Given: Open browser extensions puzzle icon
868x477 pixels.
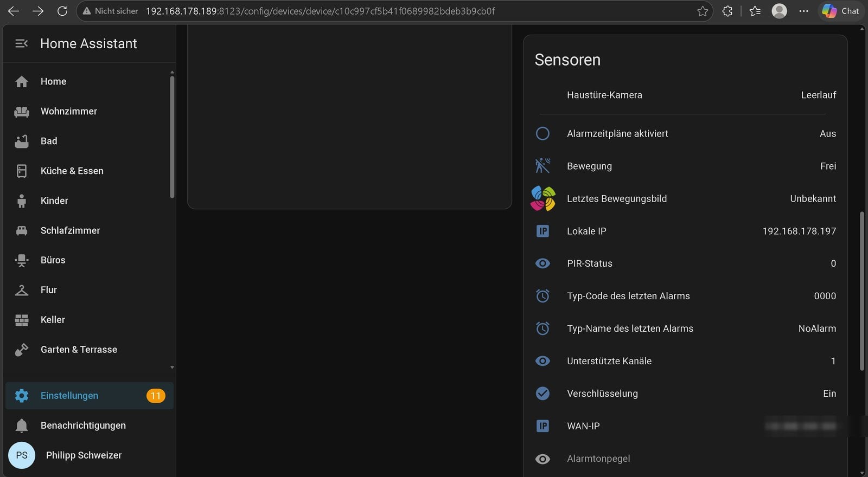Looking at the screenshot, I should point(727,11).
